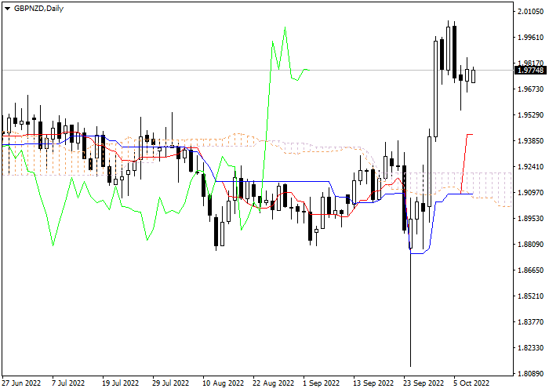The width and height of the screenshot is (549, 392).
Task: Click price scale value 2.01050
Action: pos(531,12)
